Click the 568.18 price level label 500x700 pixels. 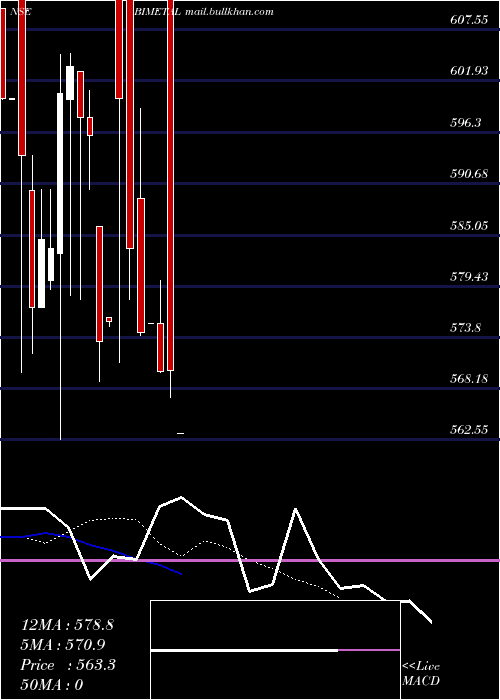(x=469, y=379)
